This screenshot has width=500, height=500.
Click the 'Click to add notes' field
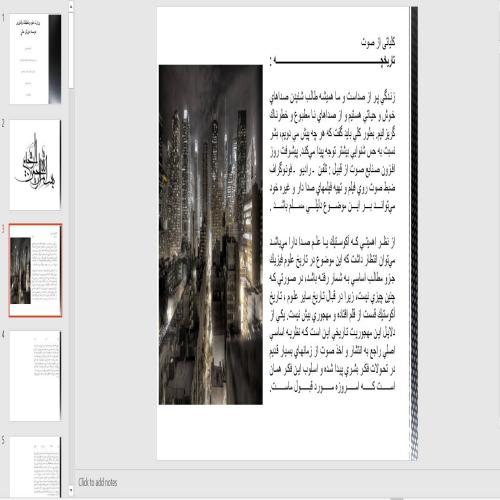[x=98, y=482]
